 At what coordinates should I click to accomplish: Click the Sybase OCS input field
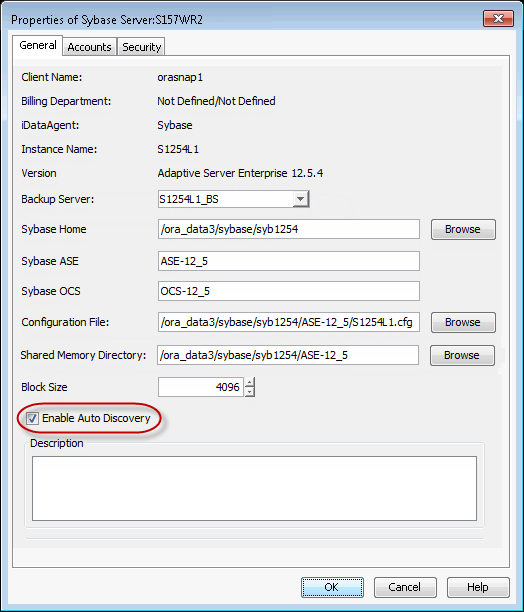tap(289, 291)
